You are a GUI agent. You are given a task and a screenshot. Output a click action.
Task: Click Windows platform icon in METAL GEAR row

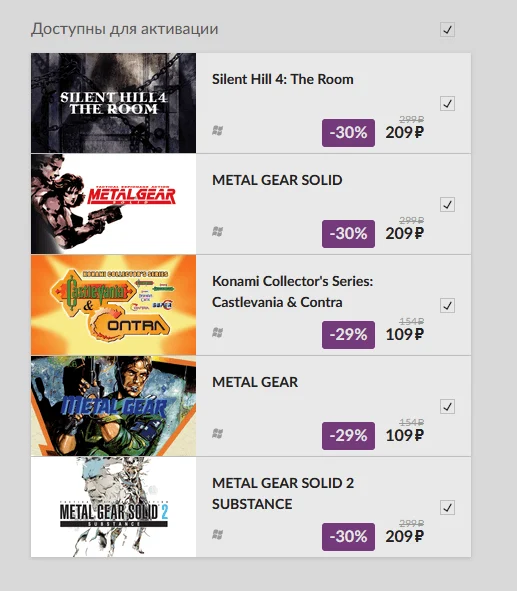(x=217, y=433)
